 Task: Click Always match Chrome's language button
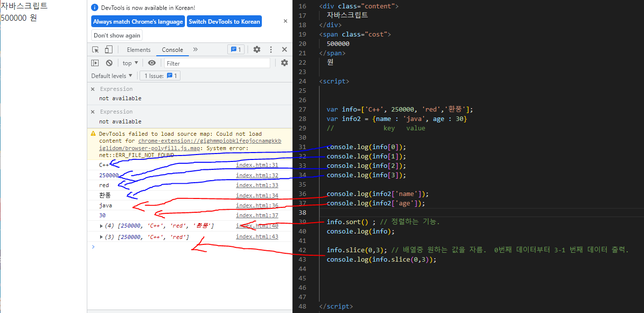pos(138,22)
